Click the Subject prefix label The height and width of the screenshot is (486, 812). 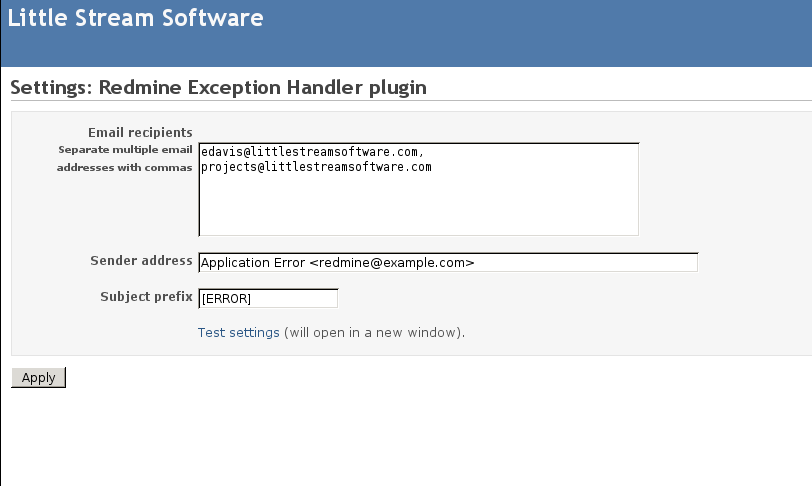(147, 297)
